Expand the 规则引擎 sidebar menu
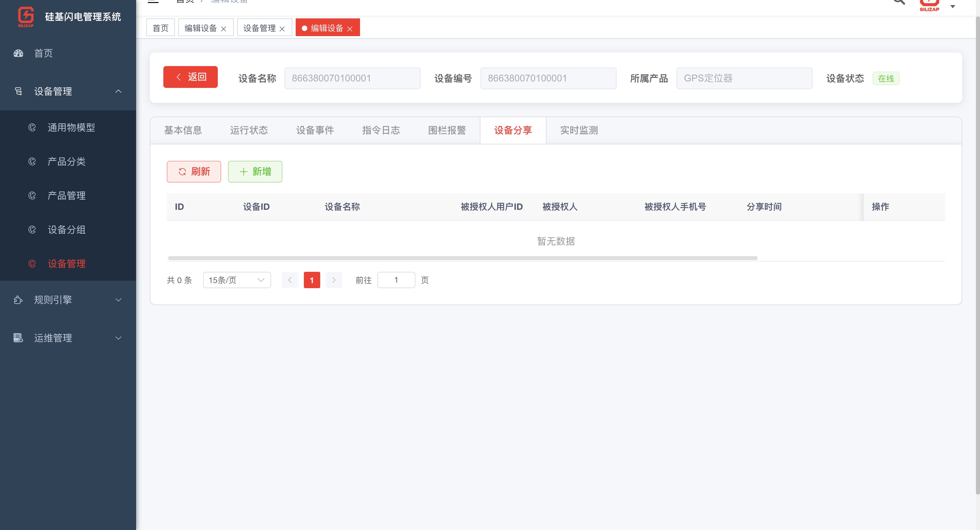The width and height of the screenshot is (980, 530). [x=118, y=300]
